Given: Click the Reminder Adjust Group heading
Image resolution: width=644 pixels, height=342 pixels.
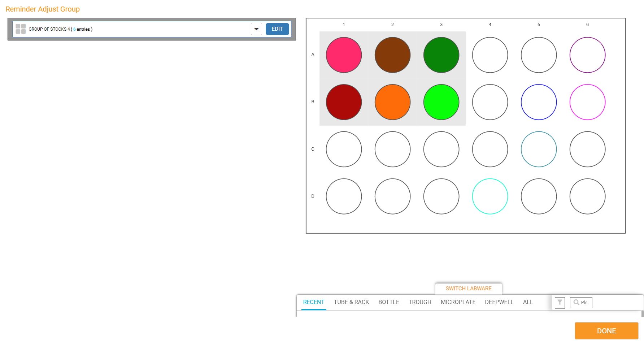Looking at the screenshot, I should (x=43, y=9).
